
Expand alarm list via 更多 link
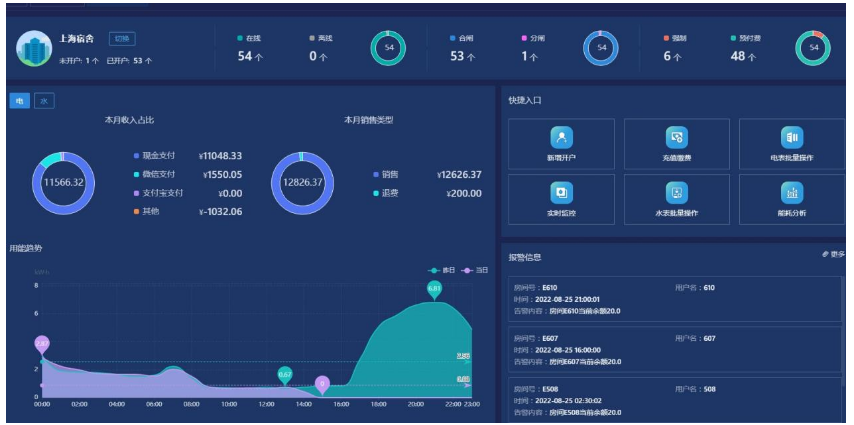(833, 255)
